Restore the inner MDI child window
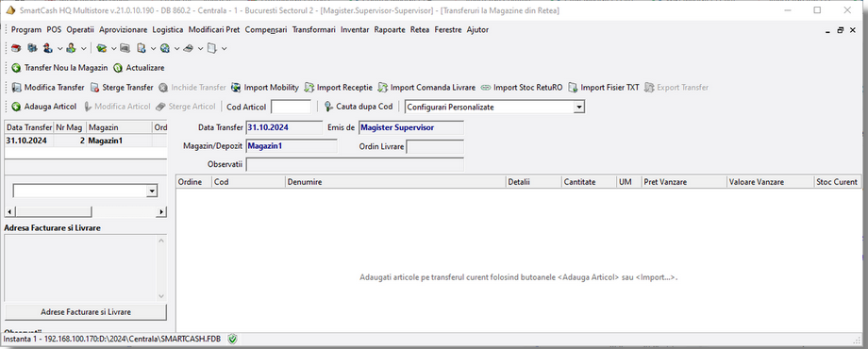The height and width of the screenshot is (349, 868). pos(841,30)
